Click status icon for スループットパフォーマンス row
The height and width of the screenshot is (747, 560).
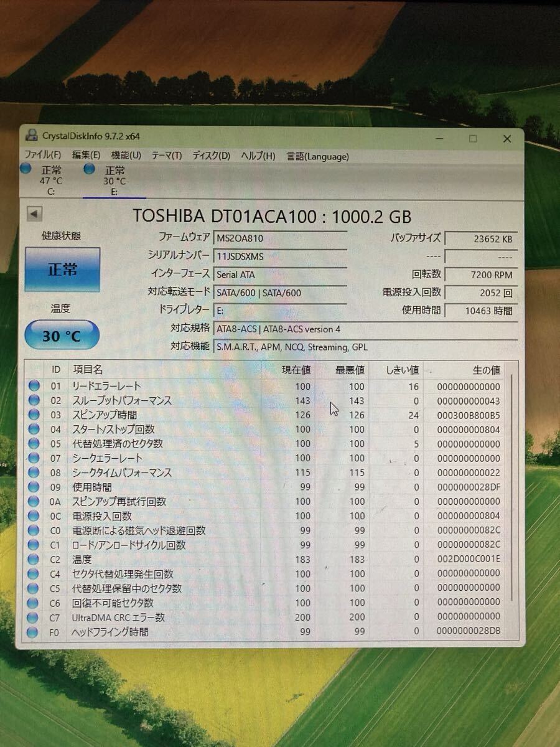(x=34, y=400)
